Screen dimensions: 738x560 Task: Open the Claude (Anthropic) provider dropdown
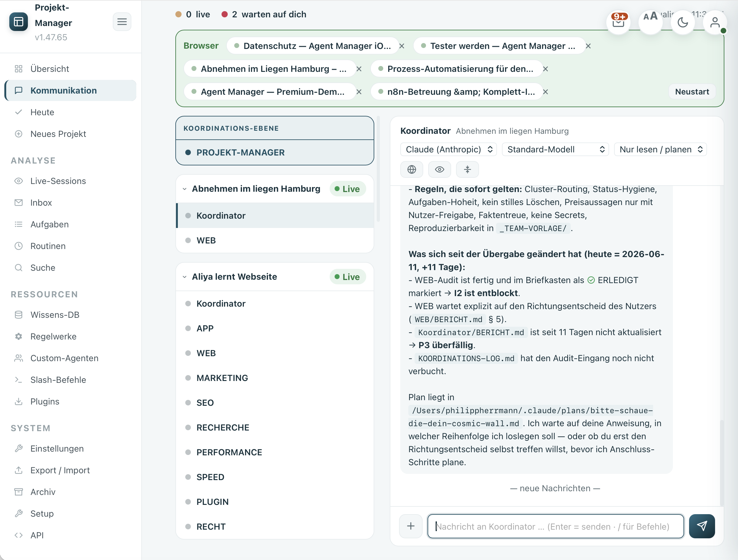[x=448, y=149]
